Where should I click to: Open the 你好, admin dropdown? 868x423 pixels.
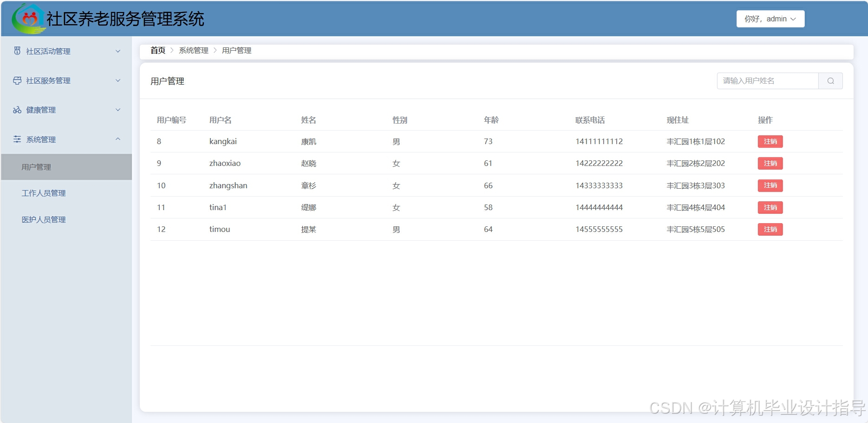(x=770, y=19)
